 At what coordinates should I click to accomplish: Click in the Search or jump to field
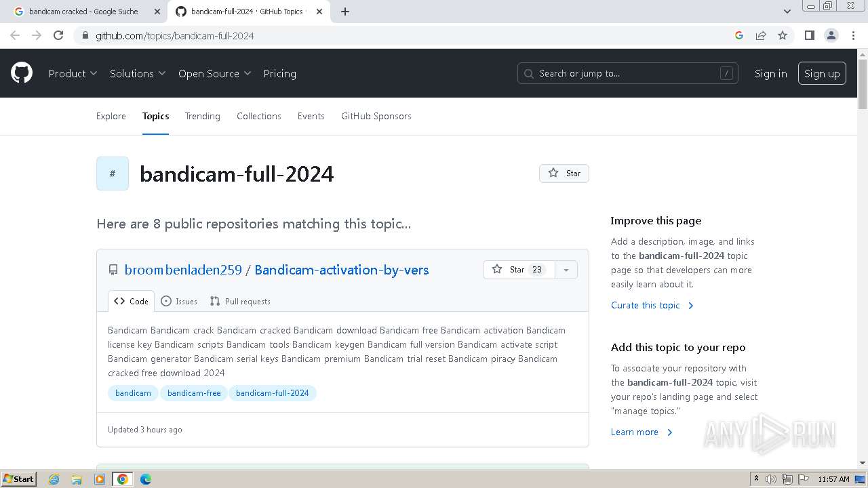click(x=627, y=73)
